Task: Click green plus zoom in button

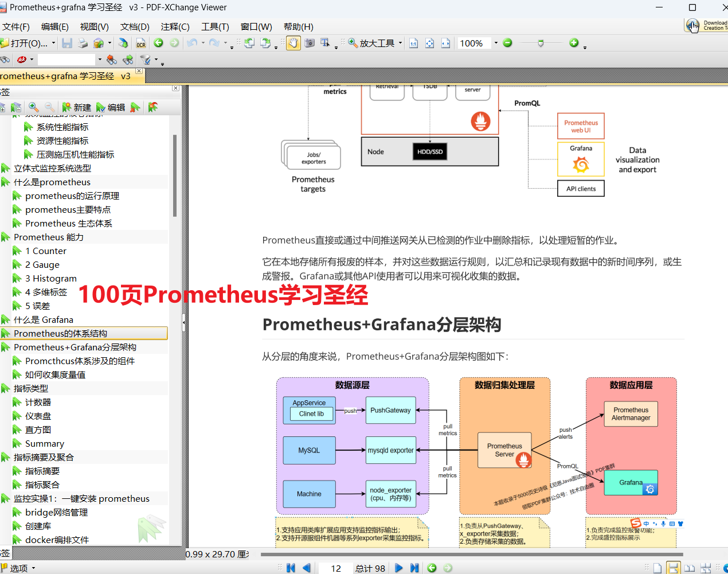Action: coord(574,43)
